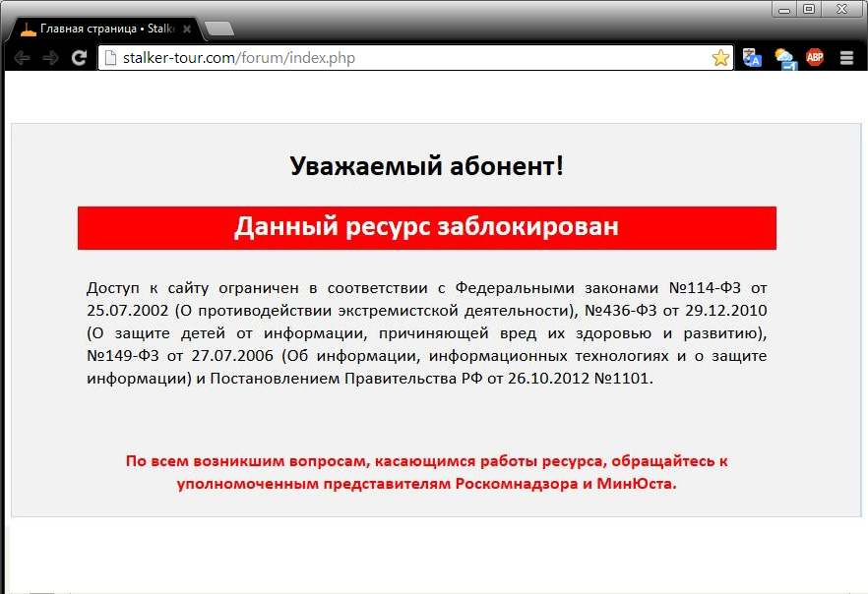Image resolution: width=868 pixels, height=594 pixels.
Task: Click the browser back arrow
Action: (22, 58)
